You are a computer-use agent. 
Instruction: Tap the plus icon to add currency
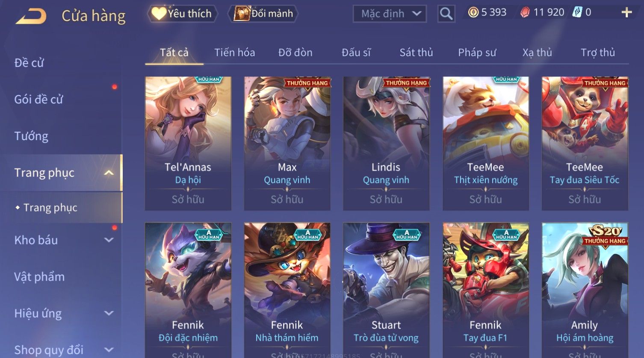[x=626, y=12]
